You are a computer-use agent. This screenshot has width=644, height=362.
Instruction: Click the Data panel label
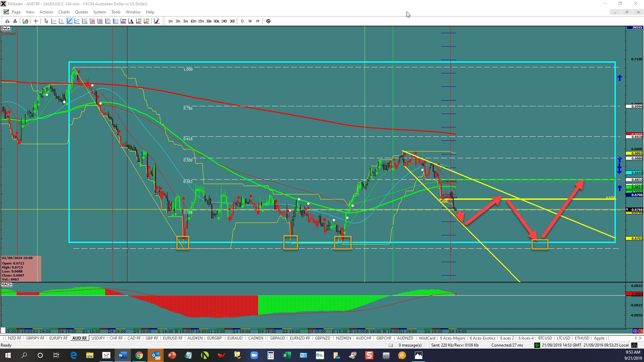pyautogui.click(x=5, y=28)
